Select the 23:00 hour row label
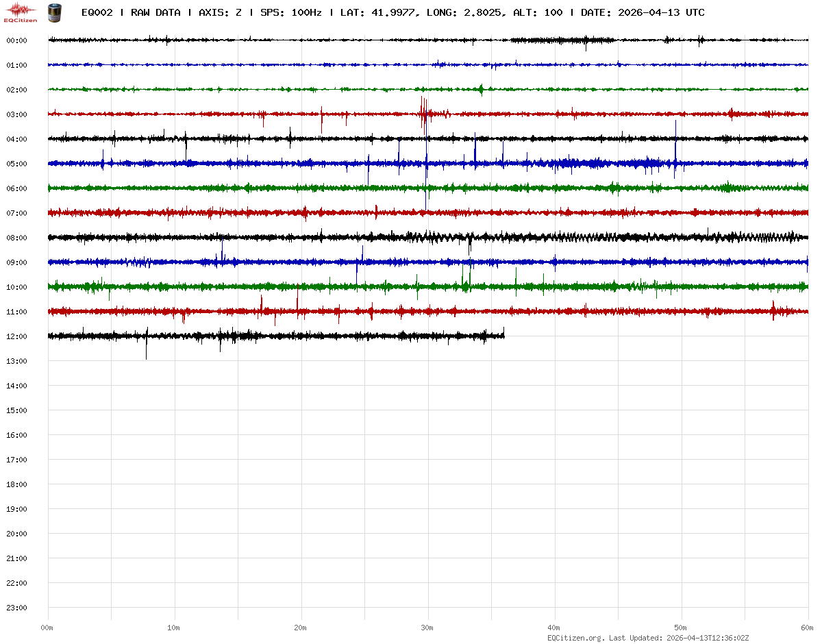The image size is (822, 644). pyautogui.click(x=16, y=608)
